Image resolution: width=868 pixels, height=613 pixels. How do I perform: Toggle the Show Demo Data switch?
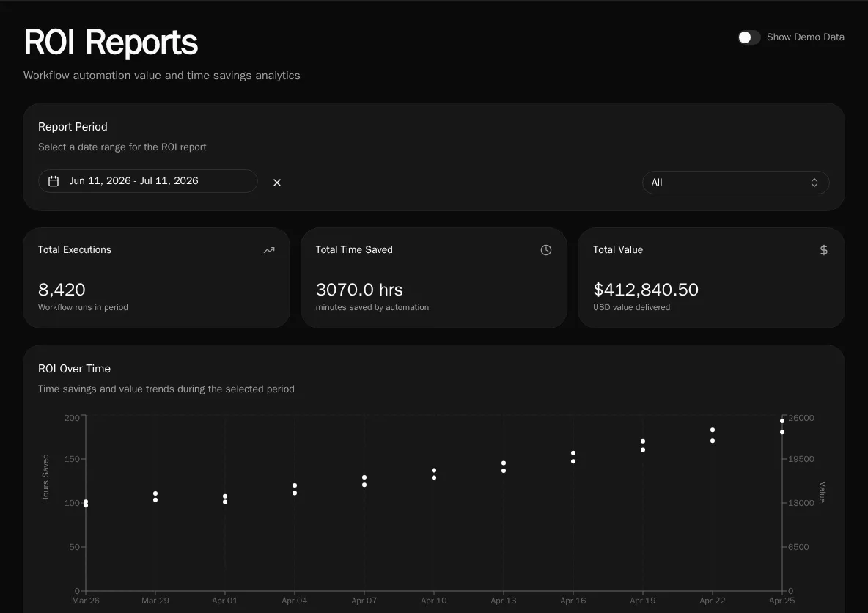click(749, 37)
